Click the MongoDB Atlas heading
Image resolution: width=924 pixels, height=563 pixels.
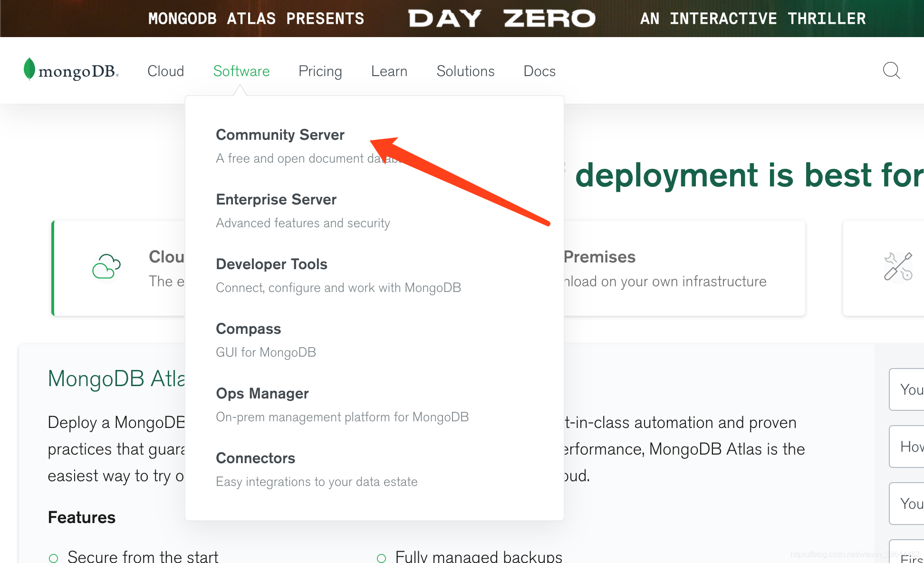(x=116, y=379)
